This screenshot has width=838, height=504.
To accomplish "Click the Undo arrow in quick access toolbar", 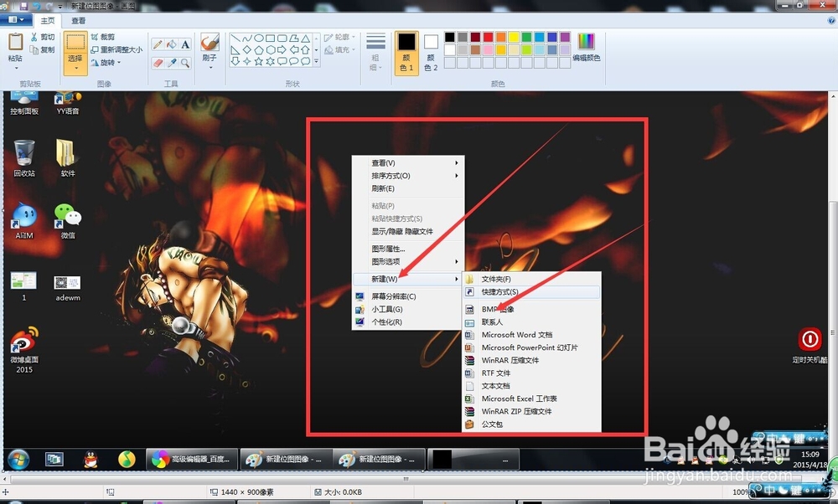I will click(x=36, y=6).
